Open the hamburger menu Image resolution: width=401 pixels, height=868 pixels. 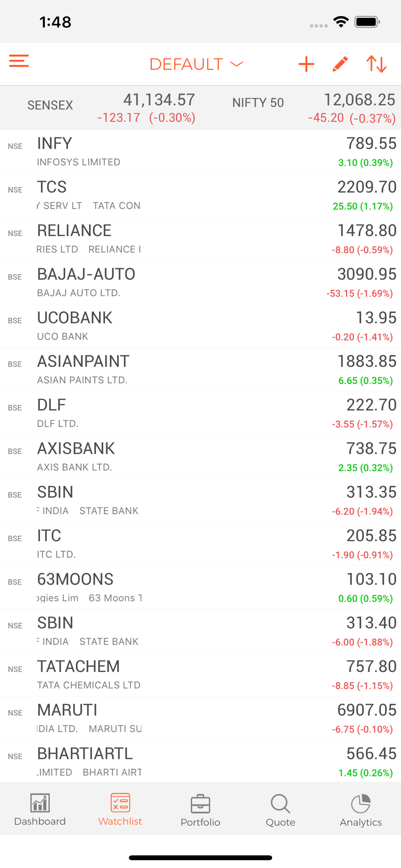(x=19, y=61)
